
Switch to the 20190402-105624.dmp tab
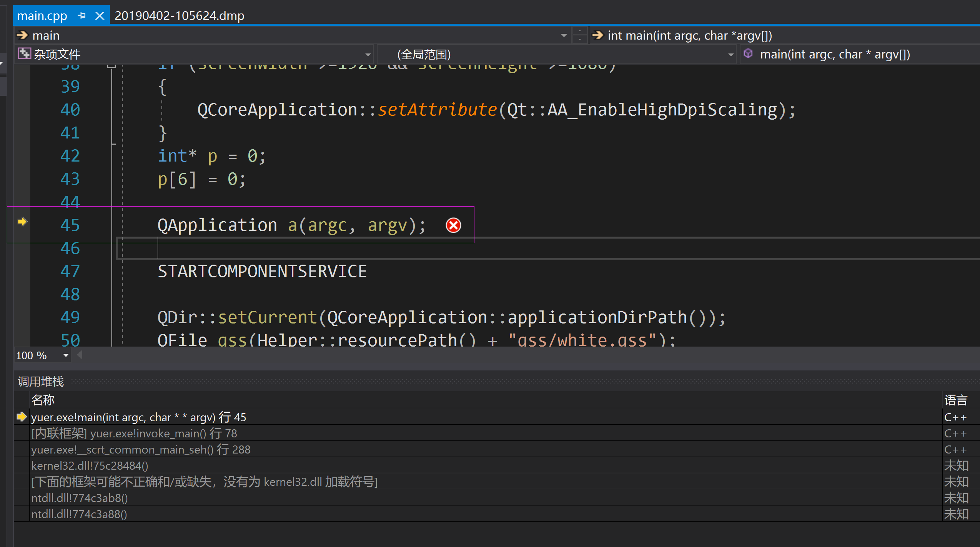pos(179,16)
